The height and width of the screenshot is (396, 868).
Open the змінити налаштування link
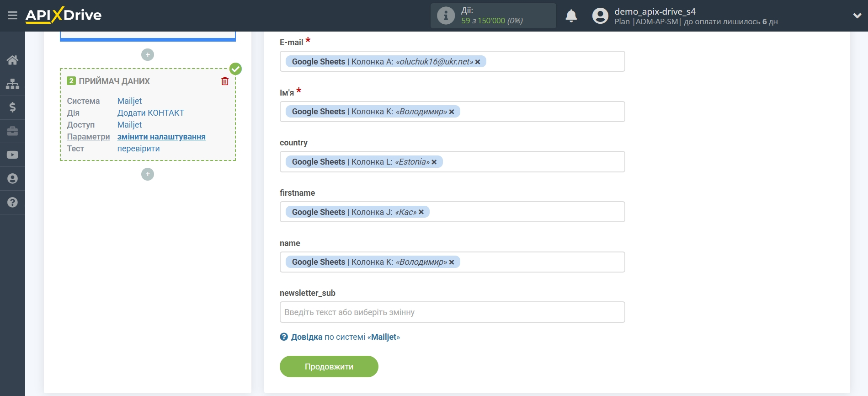161,137
